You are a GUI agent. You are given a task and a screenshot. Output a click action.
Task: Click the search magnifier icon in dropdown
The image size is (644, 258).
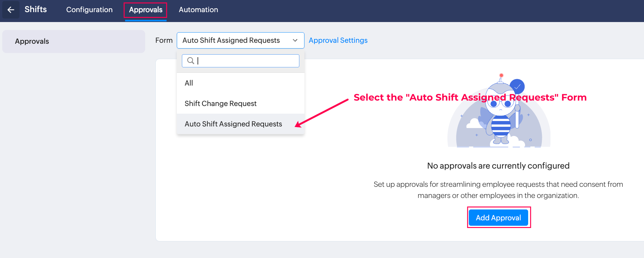click(x=191, y=61)
